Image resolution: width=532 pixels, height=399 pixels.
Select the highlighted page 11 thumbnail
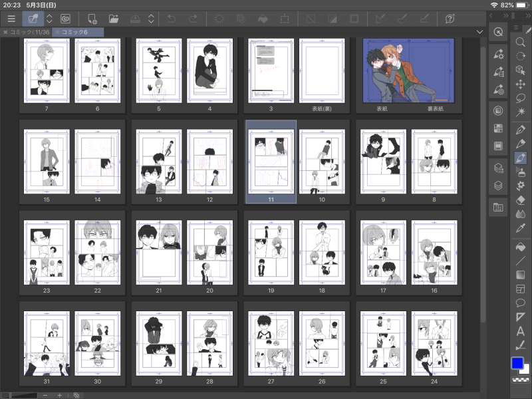click(271, 162)
